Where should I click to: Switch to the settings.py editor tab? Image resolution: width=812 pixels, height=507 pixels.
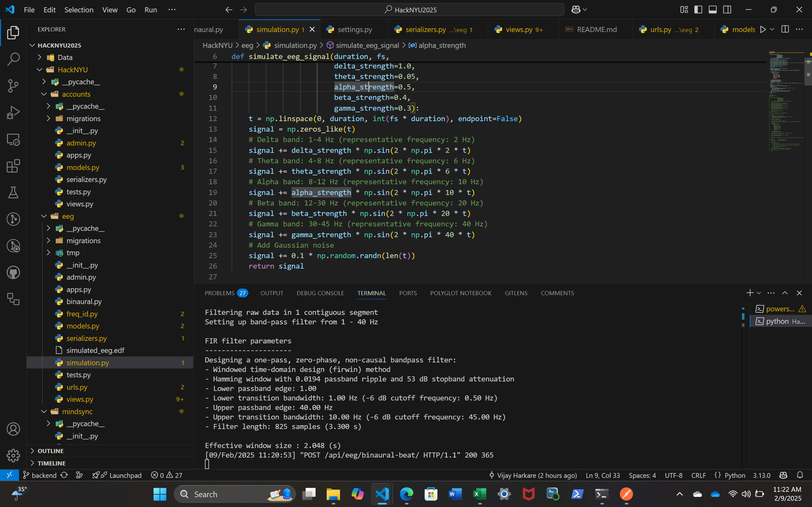[x=355, y=29]
